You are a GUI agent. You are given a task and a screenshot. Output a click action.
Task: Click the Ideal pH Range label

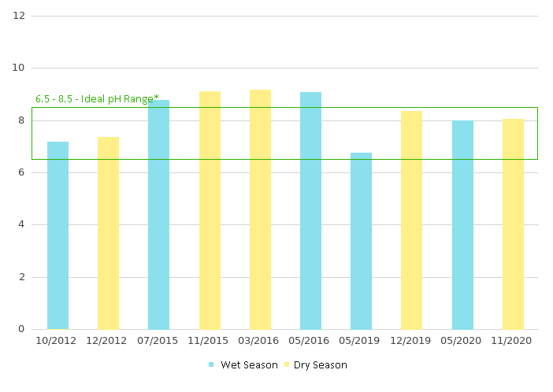(97, 99)
